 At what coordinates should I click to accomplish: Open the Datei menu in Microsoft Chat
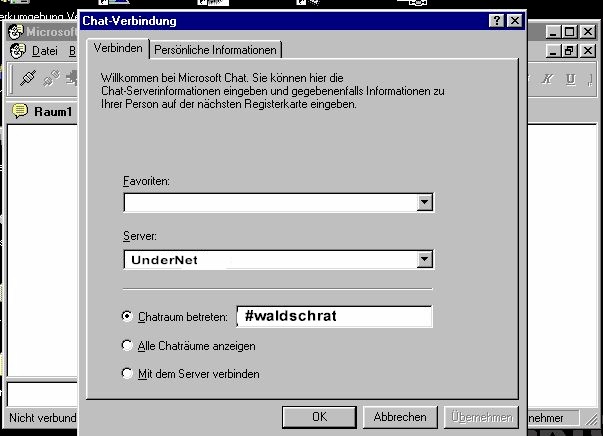(x=45, y=51)
